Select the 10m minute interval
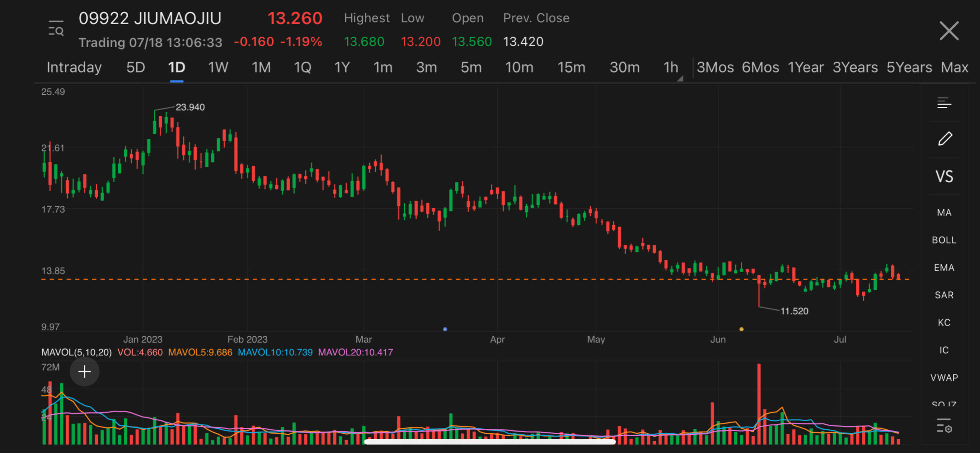980x453 pixels. [519, 67]
